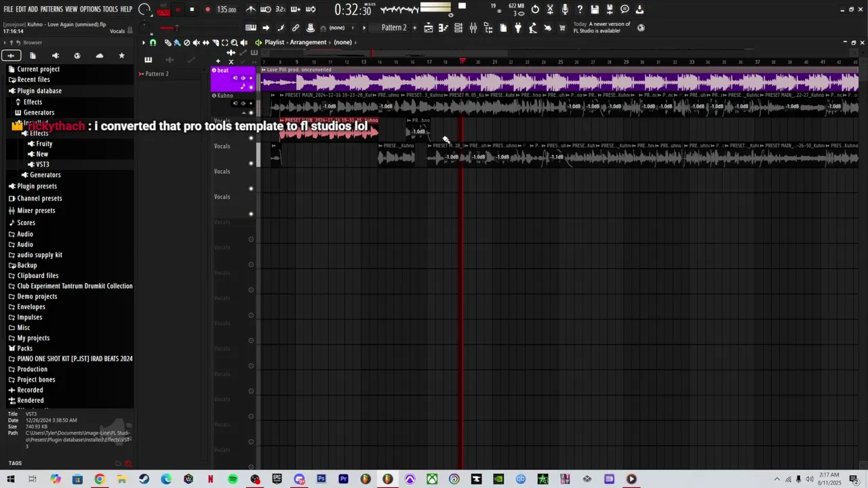Click the undo history icon
Image resolution: width=868 pixels, height=488 pixels.
[535, 9]
